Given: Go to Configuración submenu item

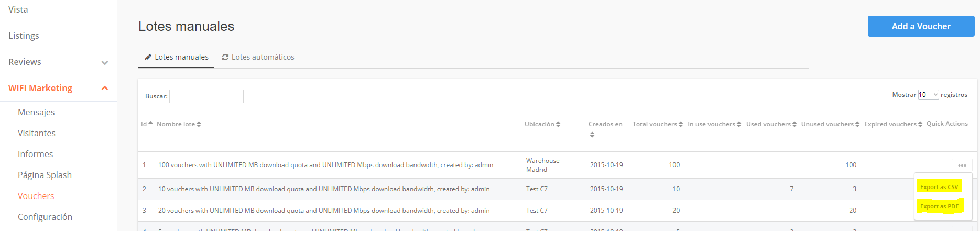Looking at the screenshot, I should tap(45, 217).
